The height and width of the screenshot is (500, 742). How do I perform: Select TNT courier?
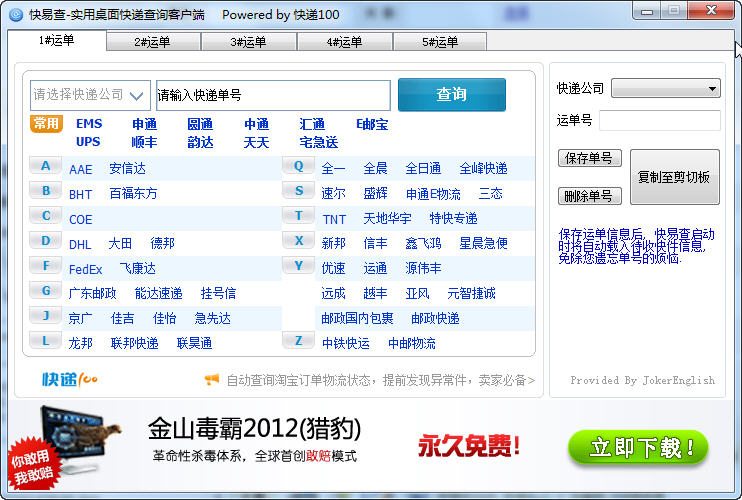coord(334,219)
